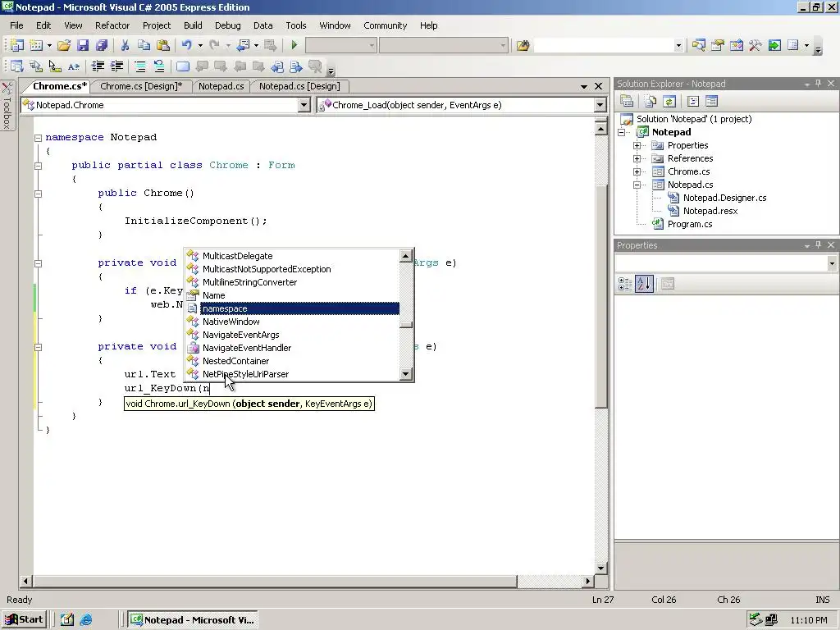Select NavigateEventArgs in IntelliSense list

pos(240,335)
